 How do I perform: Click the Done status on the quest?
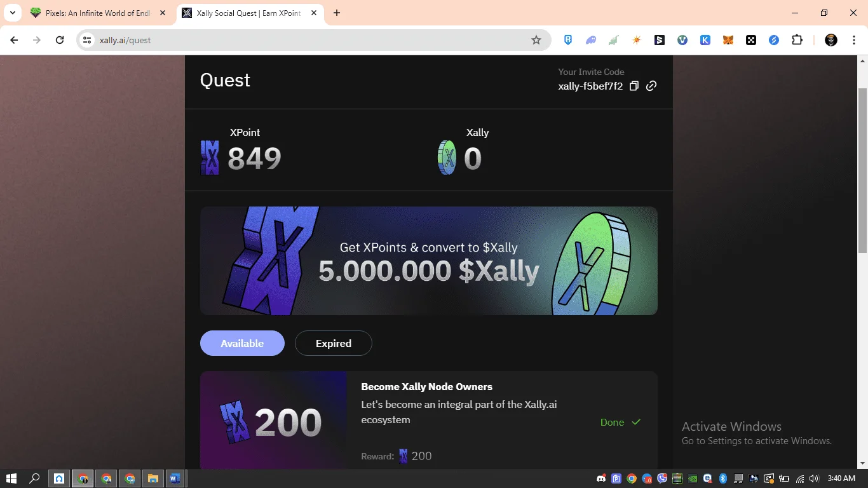(620, 422)
